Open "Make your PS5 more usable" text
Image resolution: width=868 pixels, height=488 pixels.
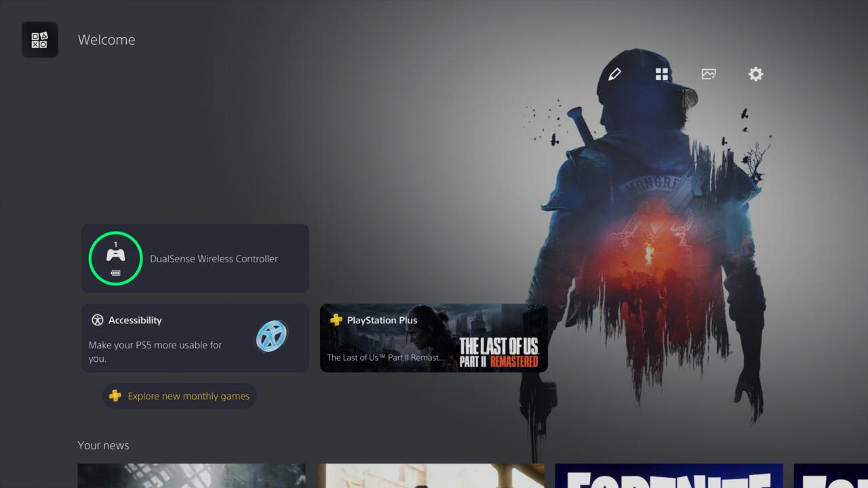(x=155, y=351)
